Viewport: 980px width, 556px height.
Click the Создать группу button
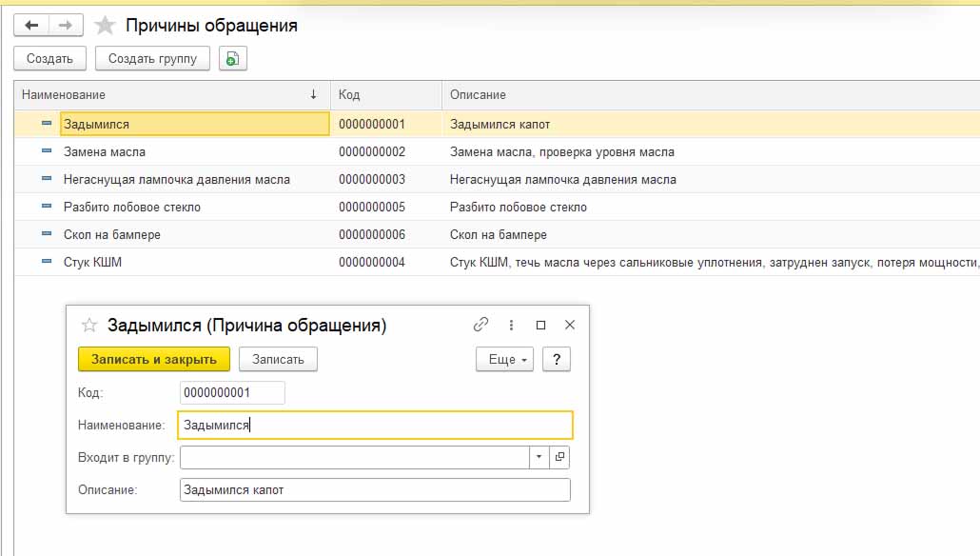point(152,59)
